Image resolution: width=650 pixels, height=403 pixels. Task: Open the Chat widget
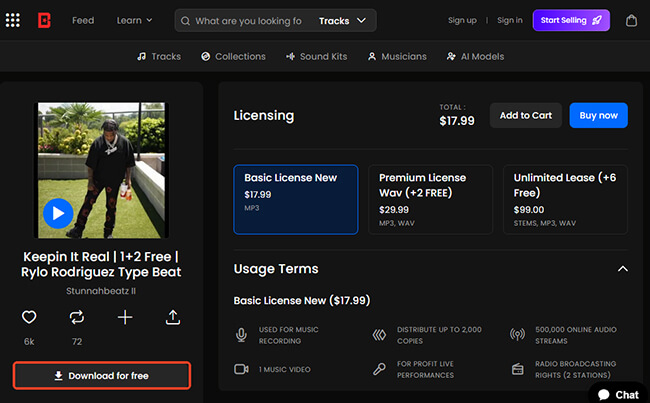point(618,394)
